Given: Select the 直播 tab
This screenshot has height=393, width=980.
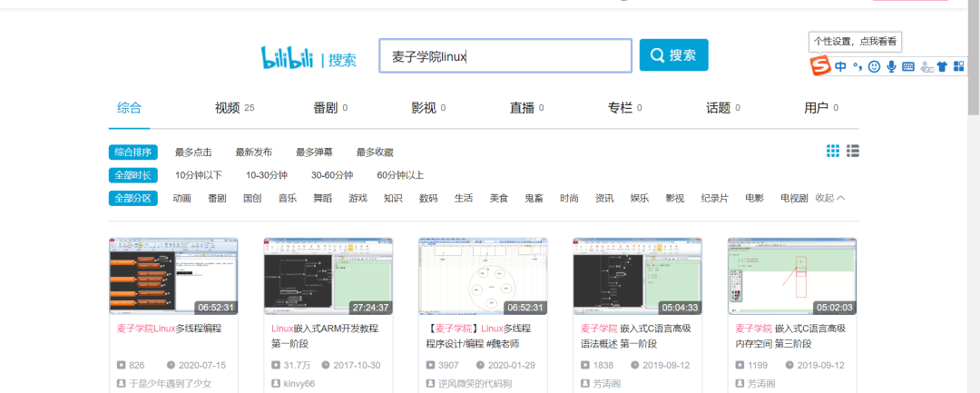Looking at the screenshot, I should [x=526, y=108].
